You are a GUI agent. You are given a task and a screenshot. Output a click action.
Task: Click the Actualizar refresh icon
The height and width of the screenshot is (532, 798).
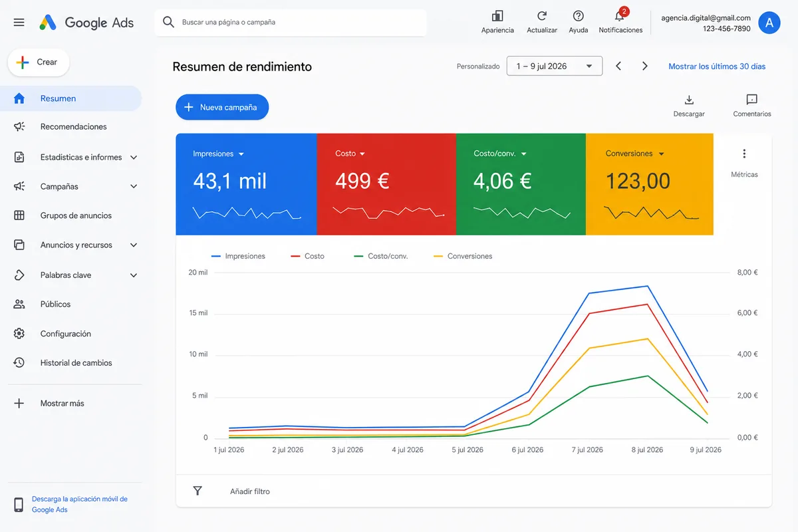[x=542, y=16]
